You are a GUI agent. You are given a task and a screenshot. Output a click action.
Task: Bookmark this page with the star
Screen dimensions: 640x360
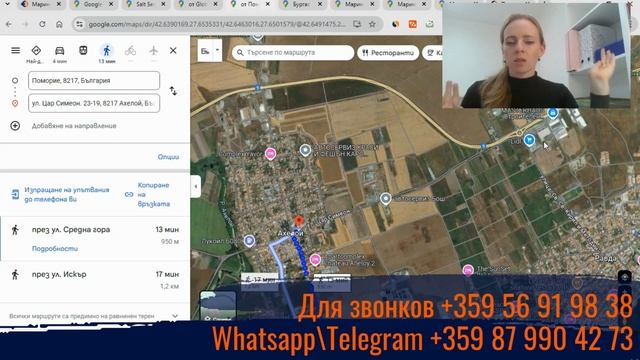pos(372,24)
